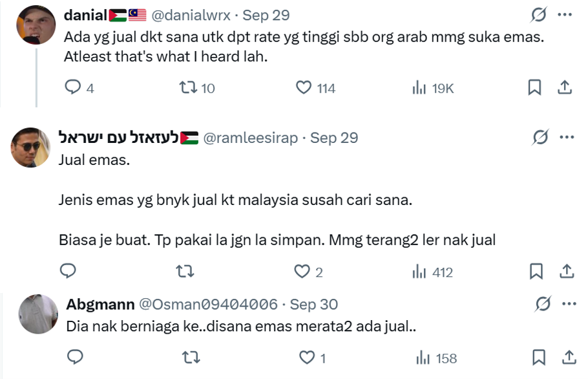Share Abgmann's tweet

[569, 357]
